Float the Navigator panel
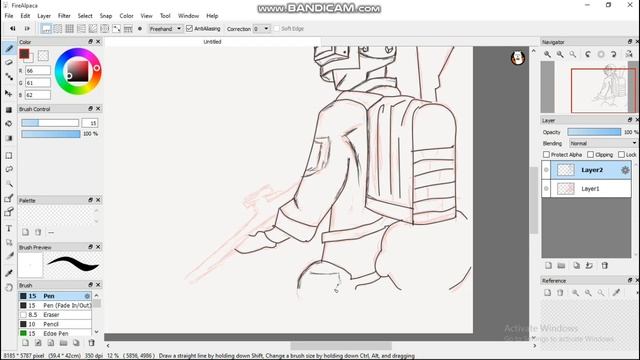This screenshot has width=640, height=360. point(630,42)
